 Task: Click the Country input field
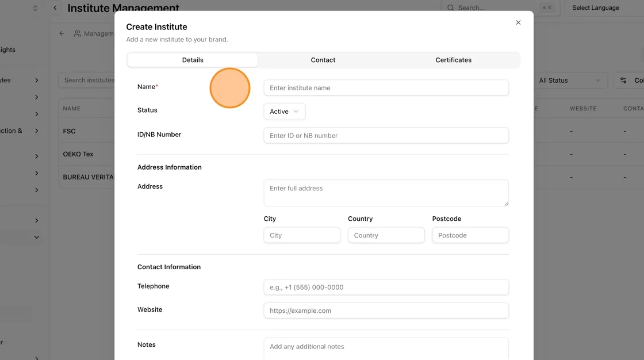coord(386,235)
